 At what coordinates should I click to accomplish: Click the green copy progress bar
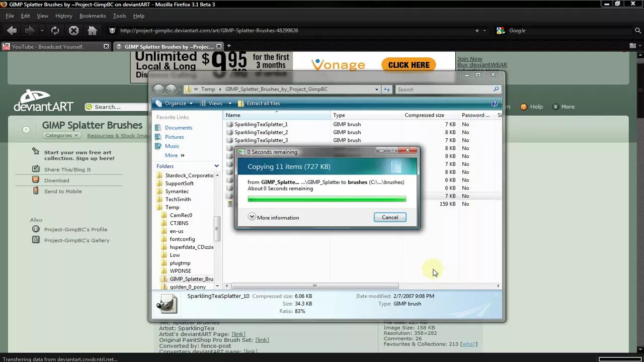327,200
